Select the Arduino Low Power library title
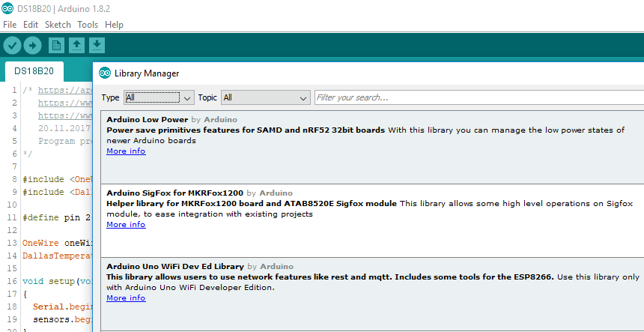This screenshot has height=332, width=644. (x=147, y=120)
